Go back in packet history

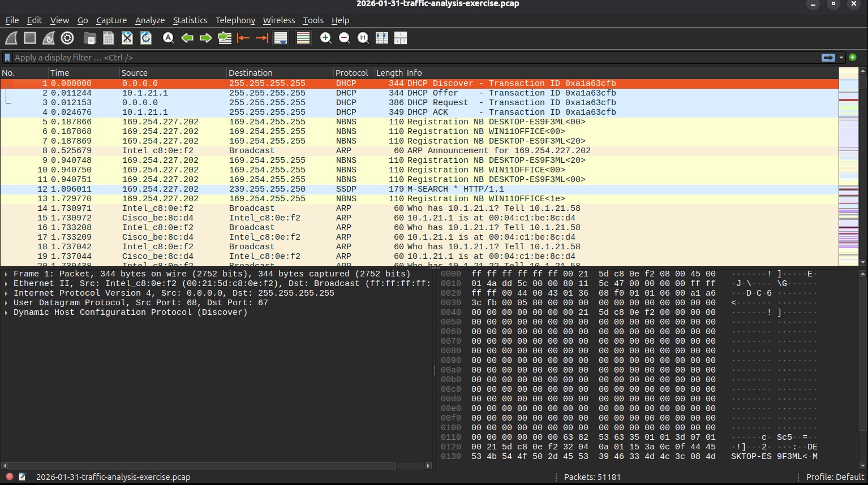click(x=187, y=38)
